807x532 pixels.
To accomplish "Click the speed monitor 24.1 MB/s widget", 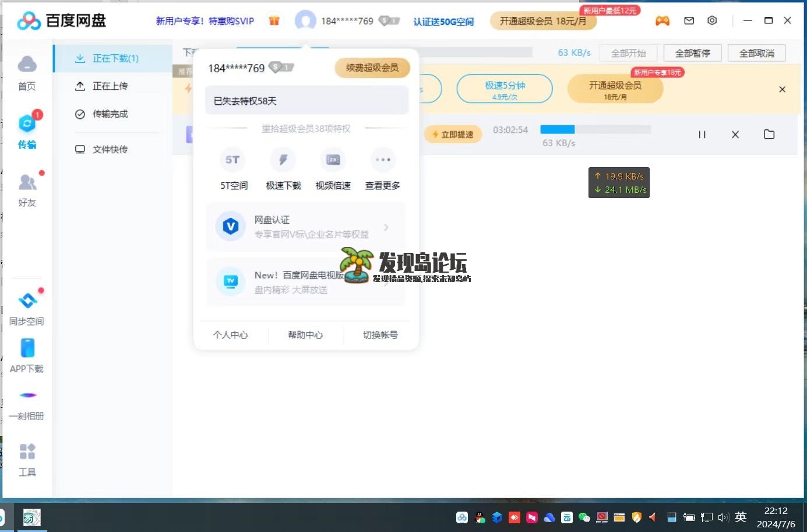I will click(x=619, y=183).
